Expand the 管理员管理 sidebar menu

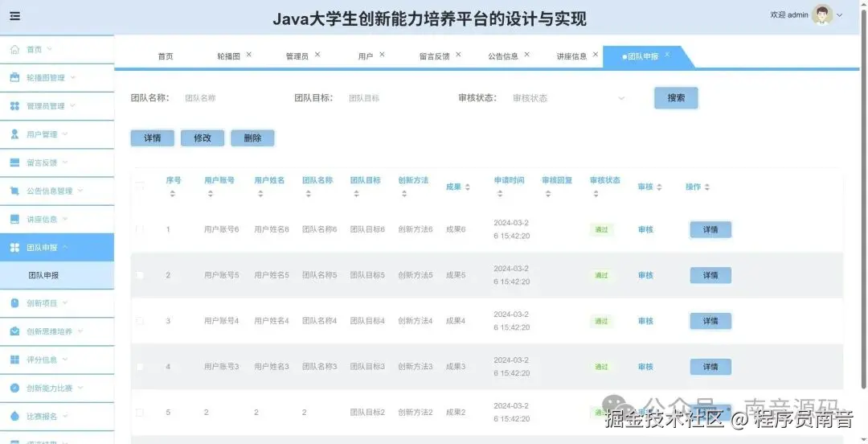(x=73, y=106)
